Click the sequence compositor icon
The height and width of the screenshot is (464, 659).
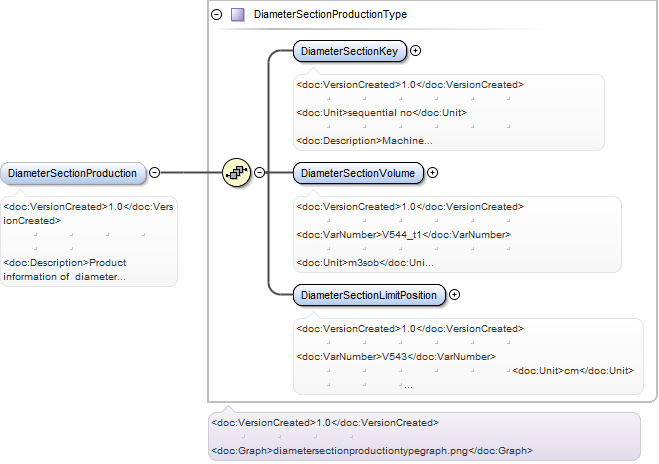click(x=236, y=172)
